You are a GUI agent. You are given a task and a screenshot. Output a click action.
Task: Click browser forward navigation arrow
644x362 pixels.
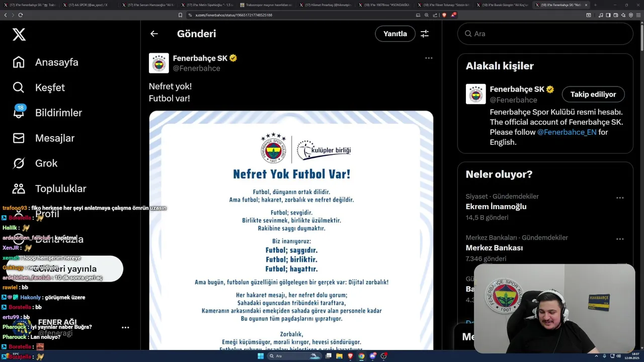[x=13, y=15]
